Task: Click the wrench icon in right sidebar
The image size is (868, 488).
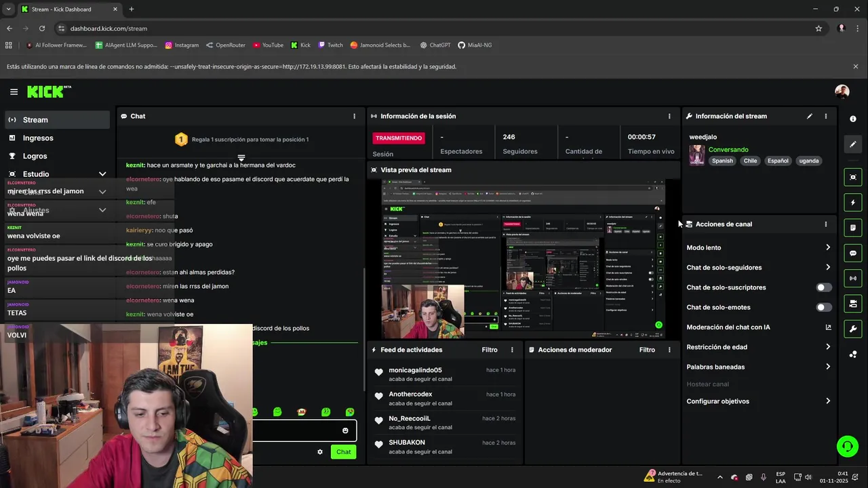Action: [x=853, y=329]
